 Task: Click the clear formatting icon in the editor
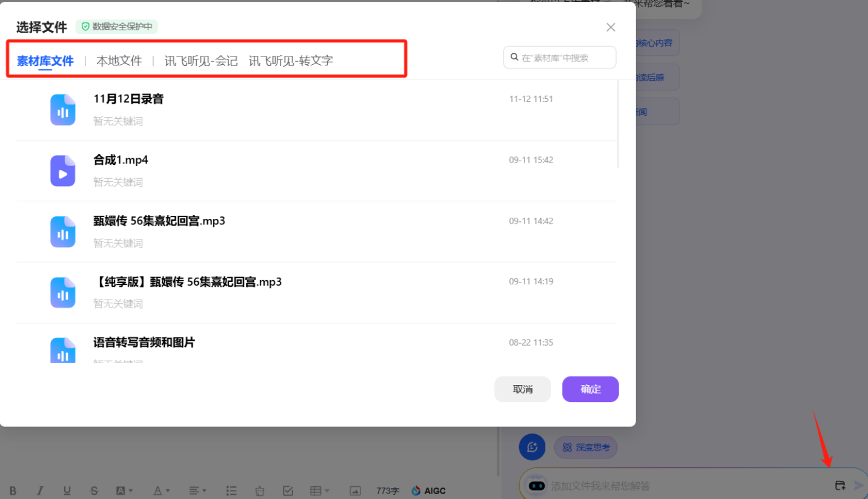pyautogui.click(x=260, y=491)
